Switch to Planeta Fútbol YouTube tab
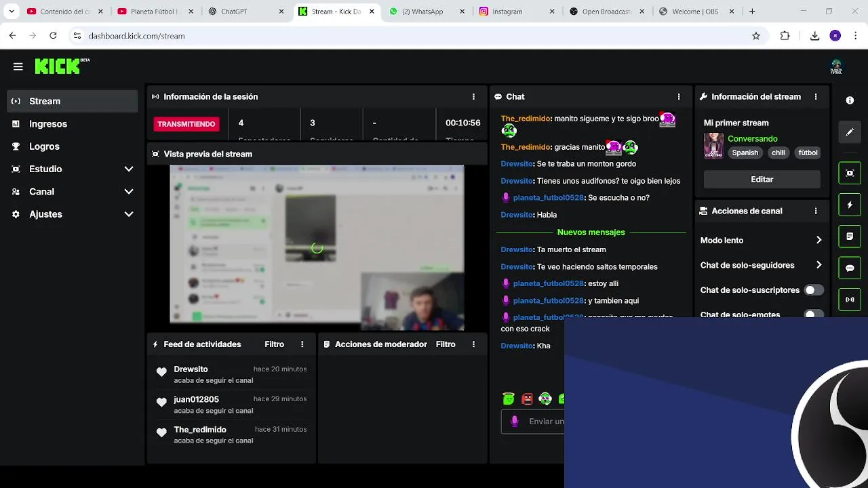Screen dimensions: 868x488 (x=157, y=12)
